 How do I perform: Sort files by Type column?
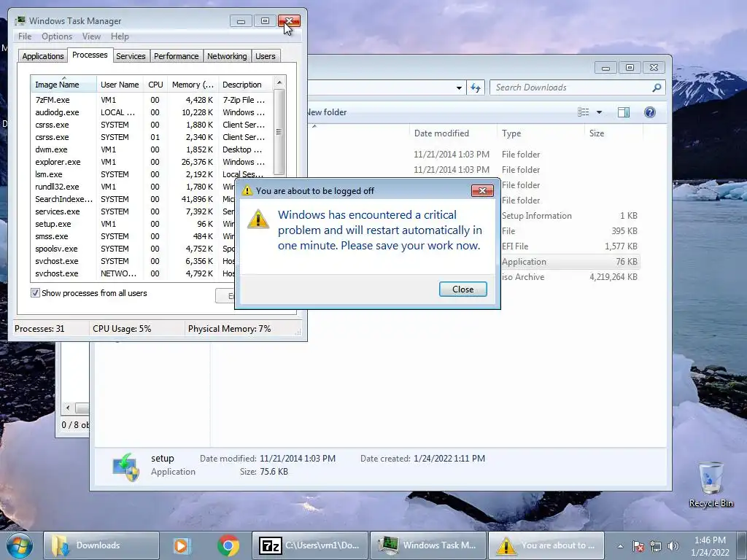point(541,133)
